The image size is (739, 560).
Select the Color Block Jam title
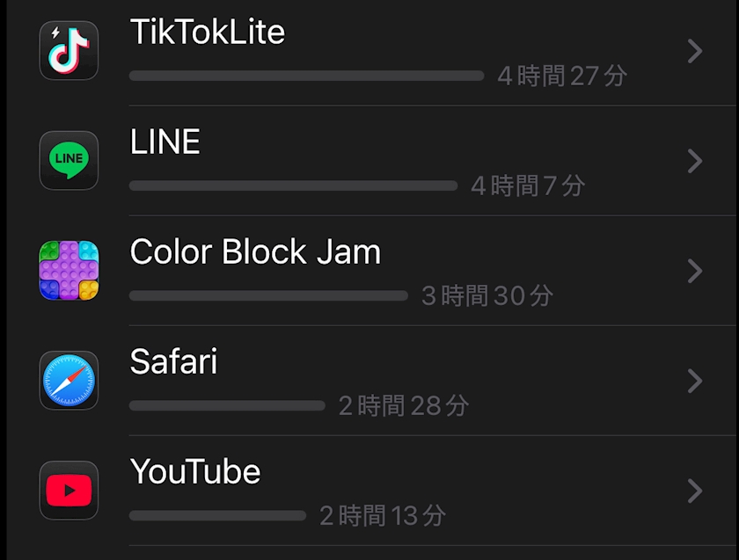[255, 252]
